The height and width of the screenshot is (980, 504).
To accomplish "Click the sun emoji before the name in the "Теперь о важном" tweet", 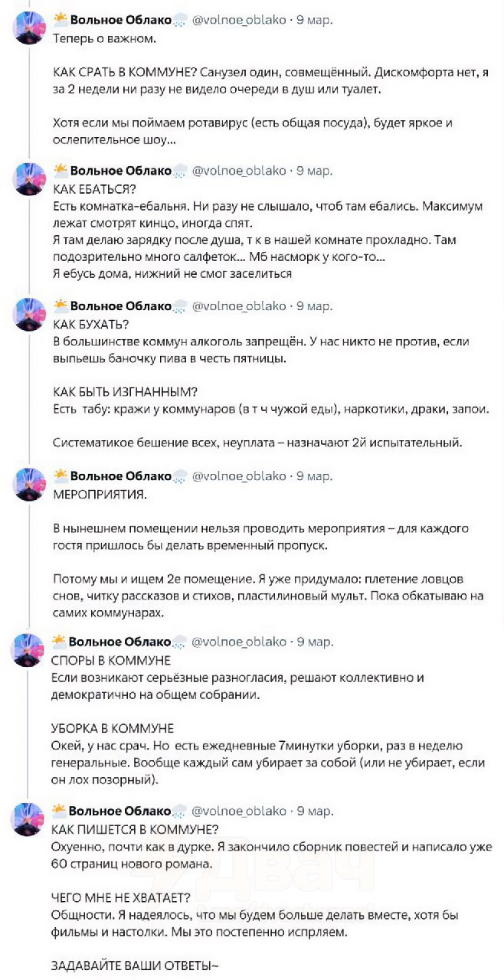I will pos(59,19).
